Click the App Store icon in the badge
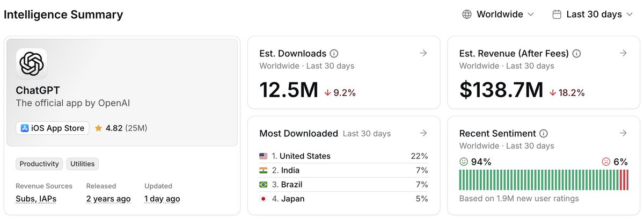Image resolution: width=644 pixels, height=218 pixels. point(25,128)
